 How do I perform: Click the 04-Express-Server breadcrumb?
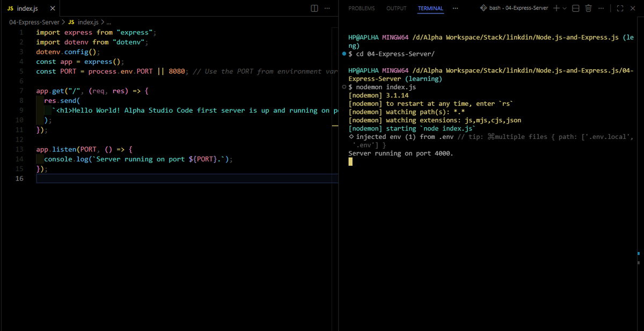pyautogui.click(x=34, y=22)
